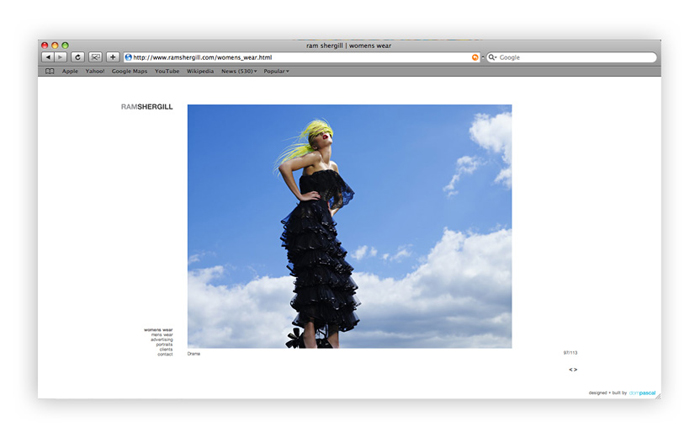
Task: Click the main fashion photo of the model
Action: 350,226
